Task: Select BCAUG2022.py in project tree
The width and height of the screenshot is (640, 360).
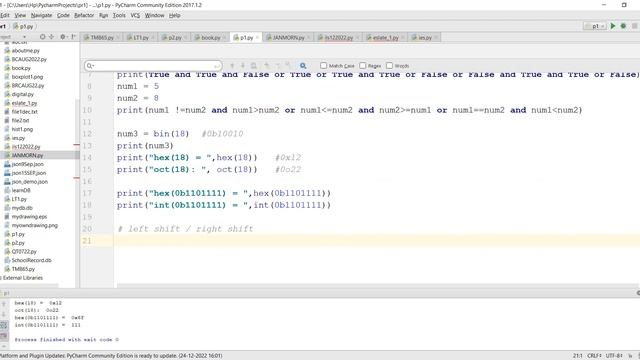Action: (x=29, y=59)
